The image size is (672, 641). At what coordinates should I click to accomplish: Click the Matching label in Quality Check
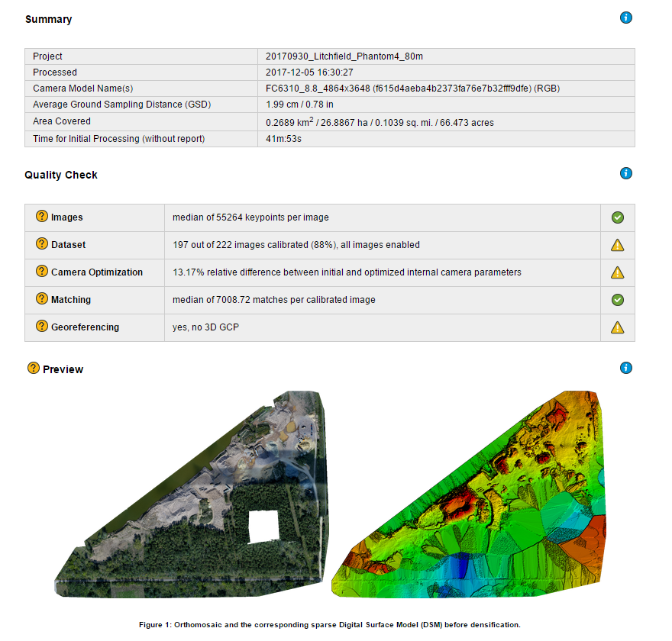click(x=71, y=300)
